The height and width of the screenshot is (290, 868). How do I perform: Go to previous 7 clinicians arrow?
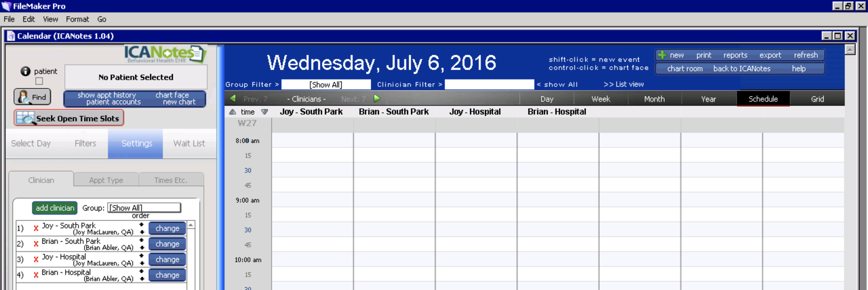click(233, 99)
